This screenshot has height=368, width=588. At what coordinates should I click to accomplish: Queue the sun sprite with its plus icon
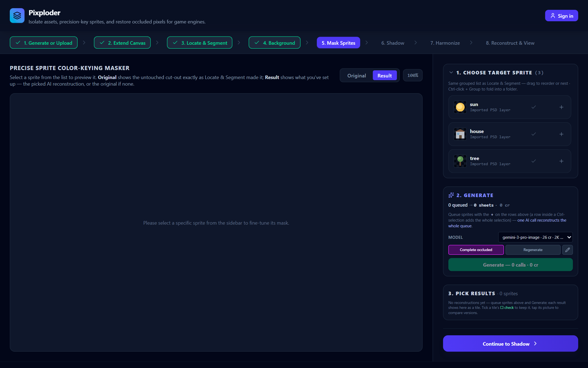point(561,107)
